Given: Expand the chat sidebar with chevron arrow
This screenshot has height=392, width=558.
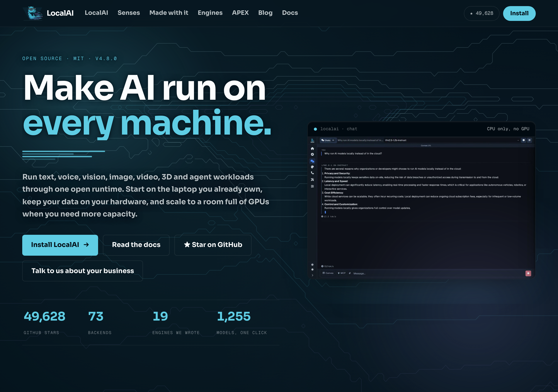Looking at the screenshot, I should [x=312, y=275].
